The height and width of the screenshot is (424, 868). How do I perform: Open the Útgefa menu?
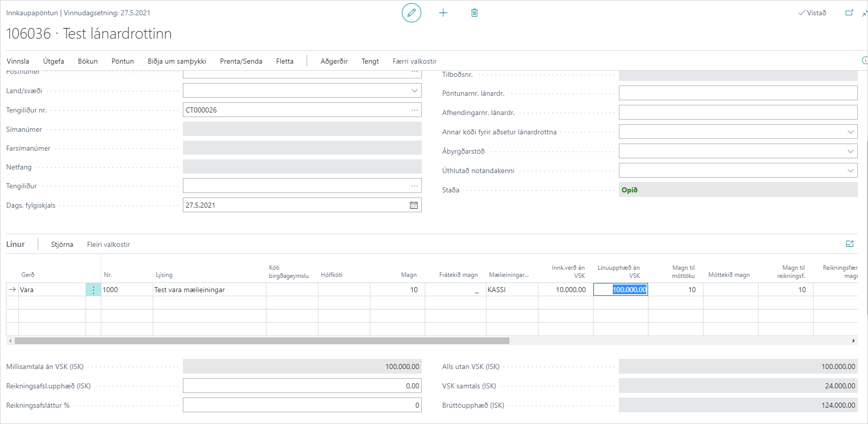click(53, 61)
